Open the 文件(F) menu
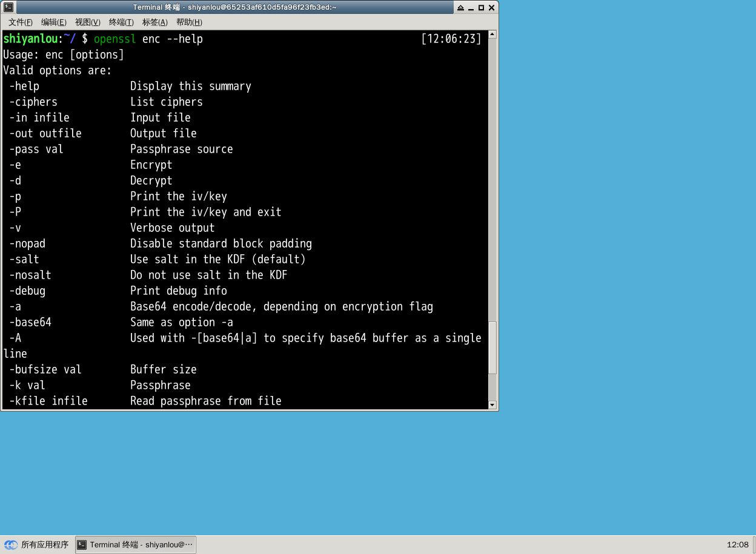The width and height of the screenshot is (756, 554). pos(21,22)
